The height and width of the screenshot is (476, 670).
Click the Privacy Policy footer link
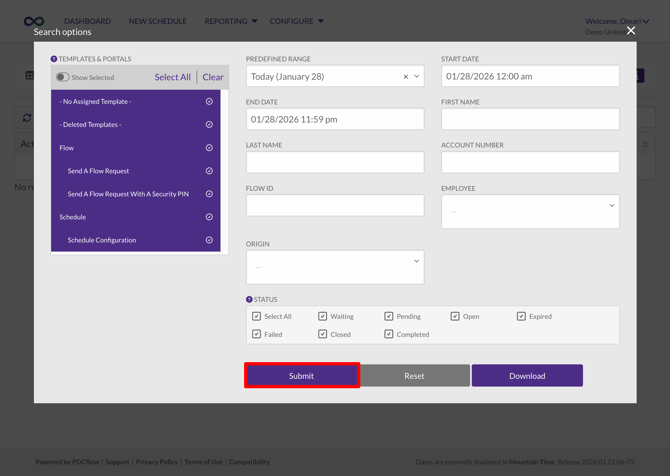(157, 462)
